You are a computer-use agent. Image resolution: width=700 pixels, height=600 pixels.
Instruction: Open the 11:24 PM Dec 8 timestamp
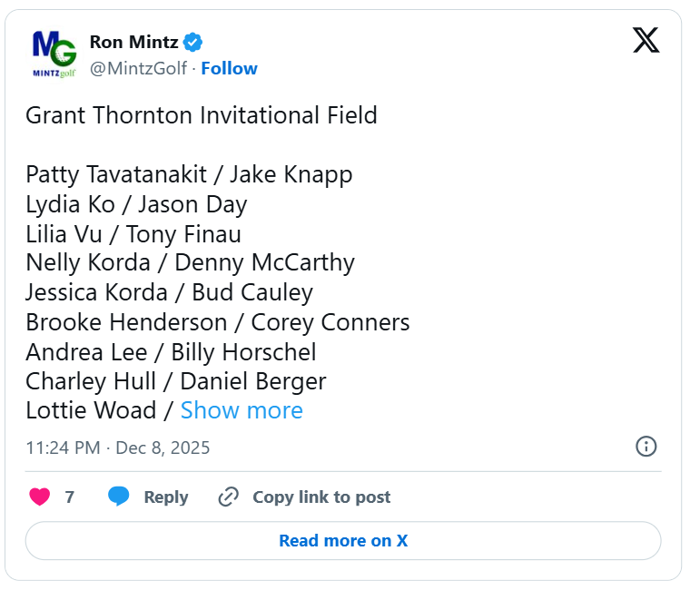coord(118,448)
